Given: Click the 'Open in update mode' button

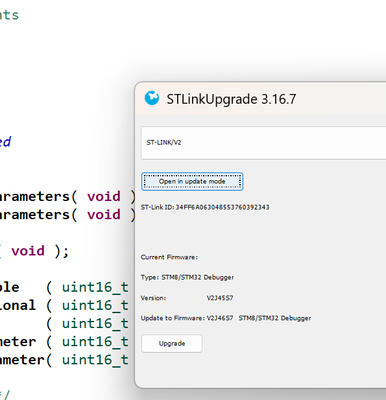Looking at the screenshot, I should point(192,181).
